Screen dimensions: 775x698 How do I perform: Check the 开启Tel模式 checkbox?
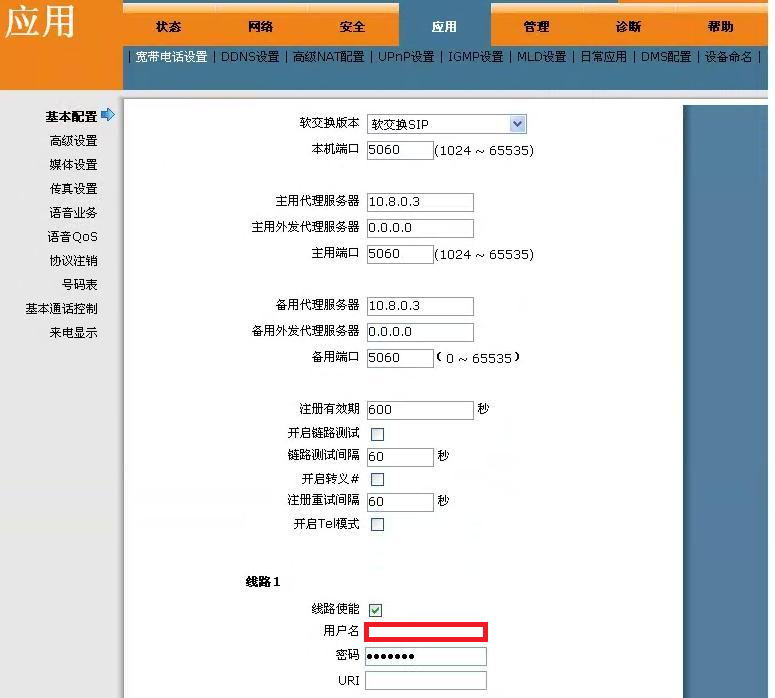coord(377,524)
